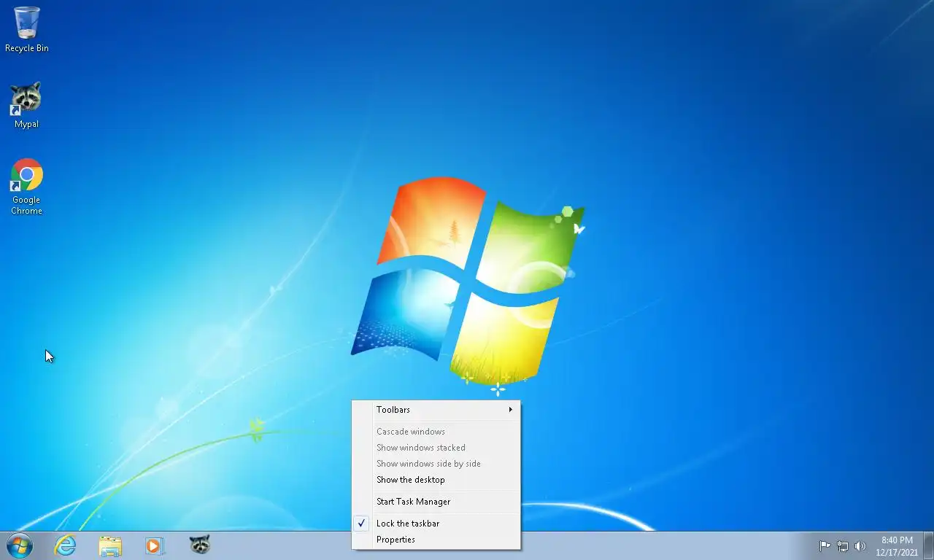
Task: Open the Recycle Bin desktop icon
Action: (27, 29)
